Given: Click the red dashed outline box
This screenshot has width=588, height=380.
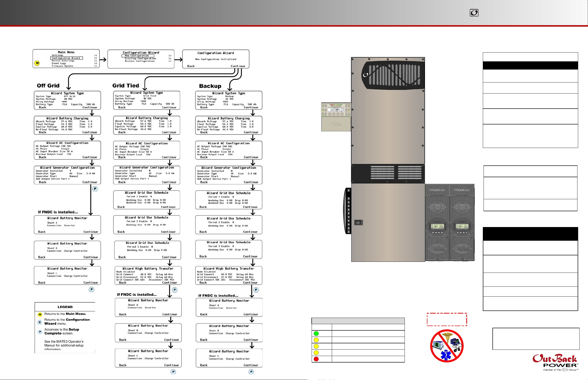Looking at the screenshot, I should click(x=447, y=320).
